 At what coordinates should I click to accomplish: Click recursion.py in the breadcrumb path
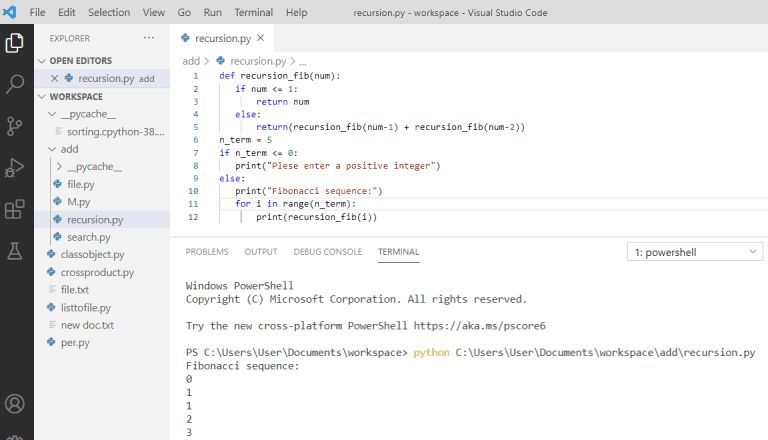click(258, 61)
